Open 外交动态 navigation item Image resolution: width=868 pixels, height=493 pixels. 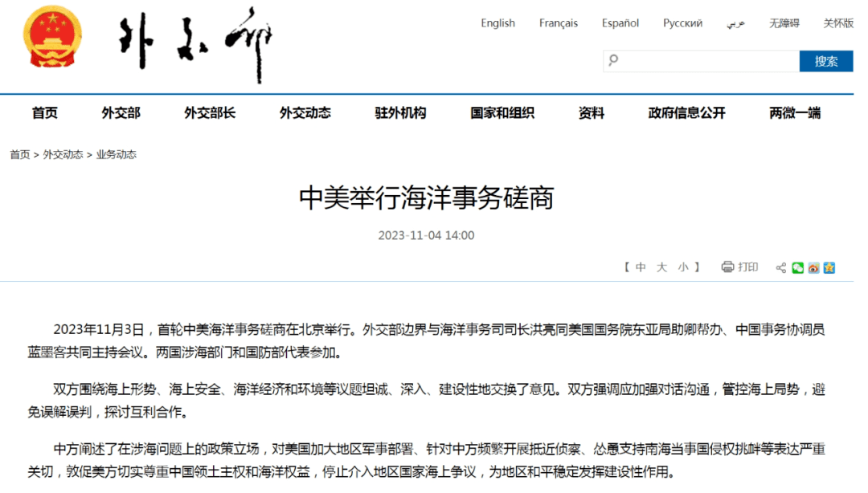[x=305, y=113]
